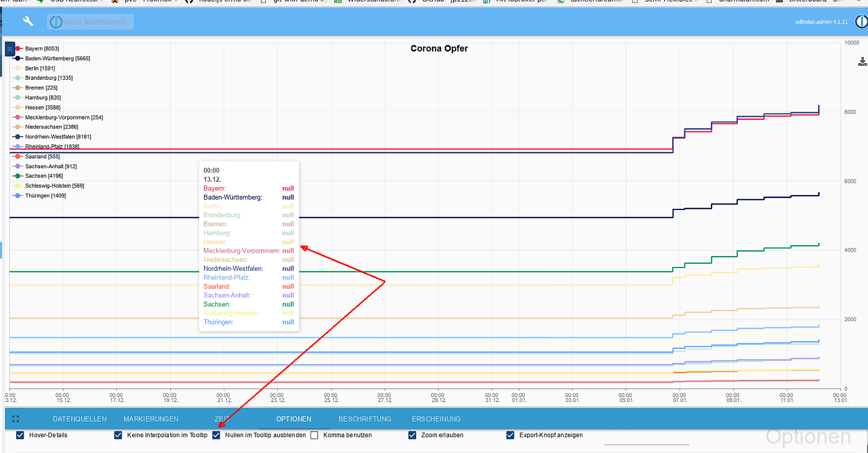Click the Host Raspberrypi button
This screenshot has height=453, width=868.
(90, 22)
